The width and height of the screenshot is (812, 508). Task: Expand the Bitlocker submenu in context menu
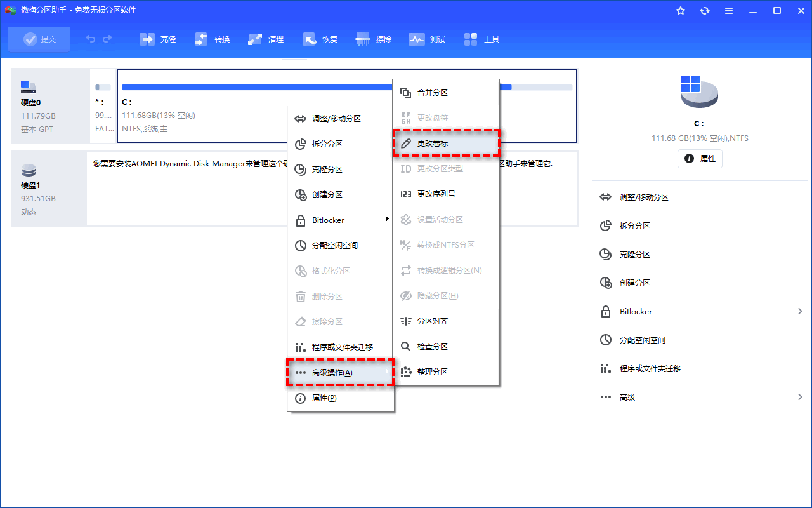coord(341,220)
